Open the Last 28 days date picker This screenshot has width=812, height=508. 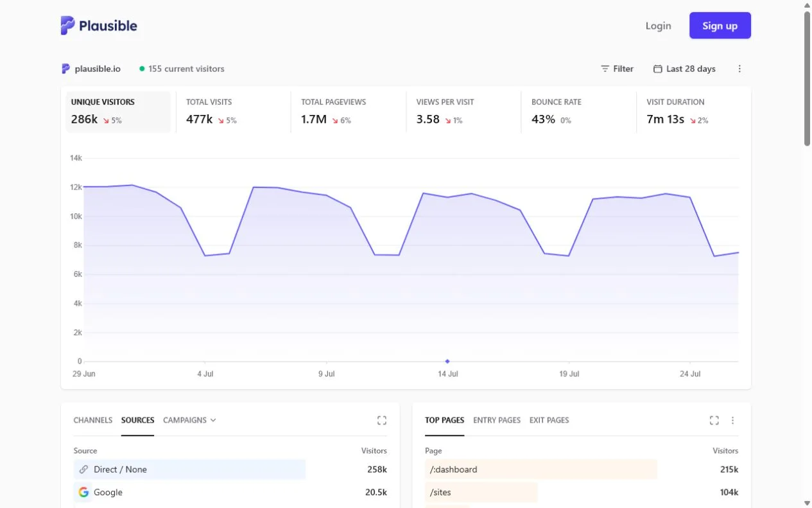684,69
